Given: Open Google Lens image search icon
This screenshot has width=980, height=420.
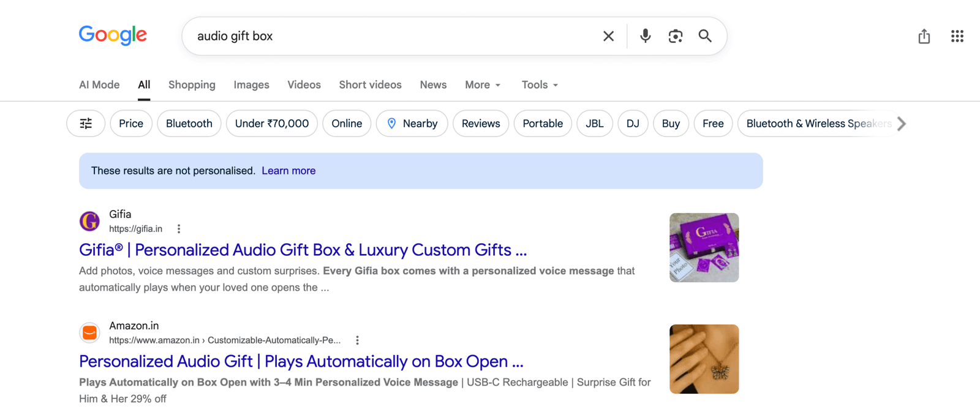Looking at the screenshot, I should [x=675, y=36].
